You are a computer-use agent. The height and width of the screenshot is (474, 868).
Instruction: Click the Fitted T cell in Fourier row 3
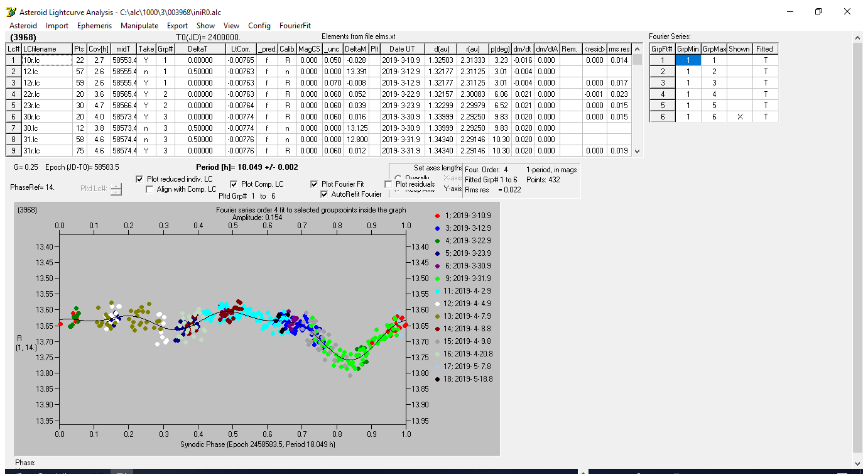click(765, 82)
